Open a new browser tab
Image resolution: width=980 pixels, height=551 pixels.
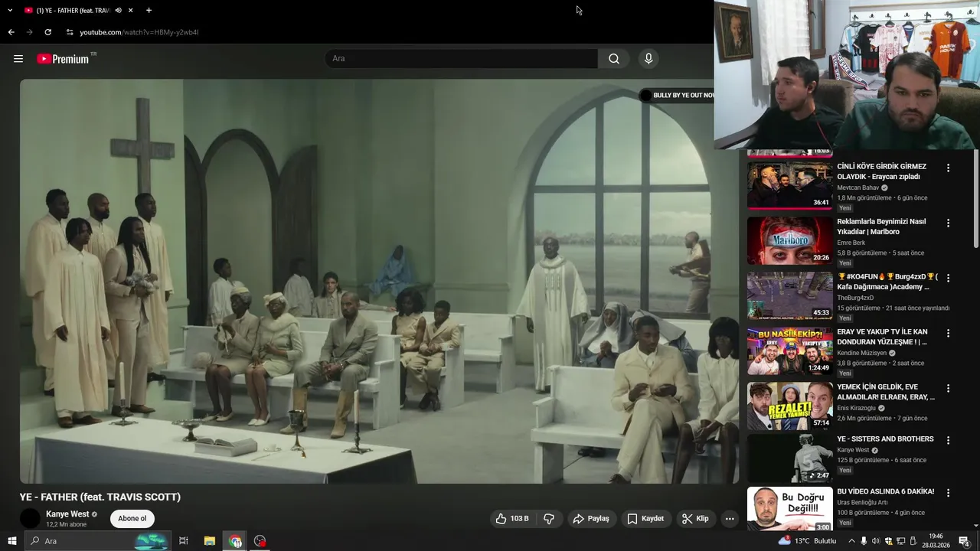(149, 11)
